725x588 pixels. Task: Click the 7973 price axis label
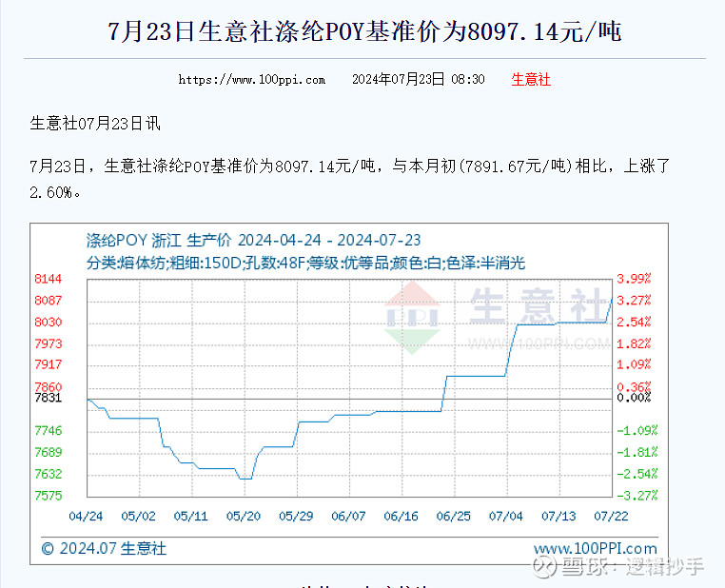click(x=49, y=343)
